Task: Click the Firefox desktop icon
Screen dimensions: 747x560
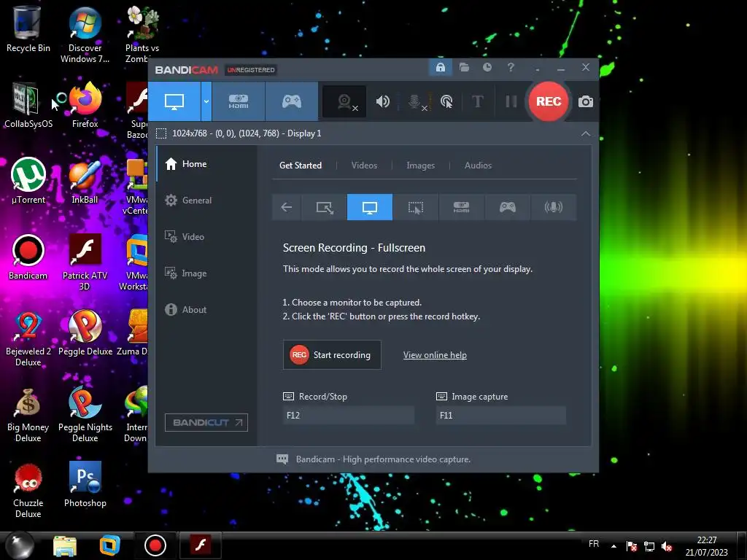Action: [85, 105]
